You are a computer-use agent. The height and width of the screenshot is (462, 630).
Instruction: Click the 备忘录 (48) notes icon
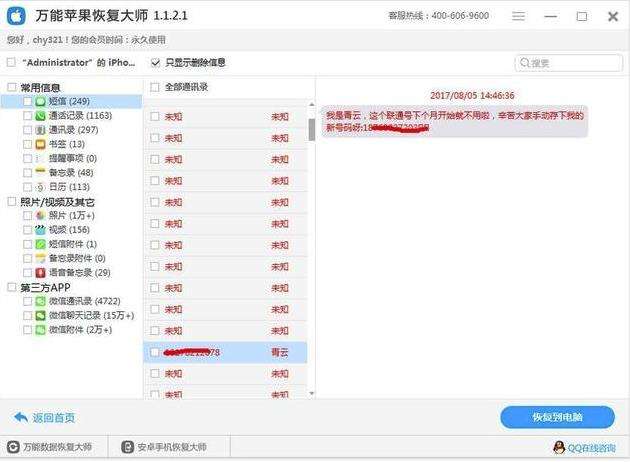coord(40,172)
